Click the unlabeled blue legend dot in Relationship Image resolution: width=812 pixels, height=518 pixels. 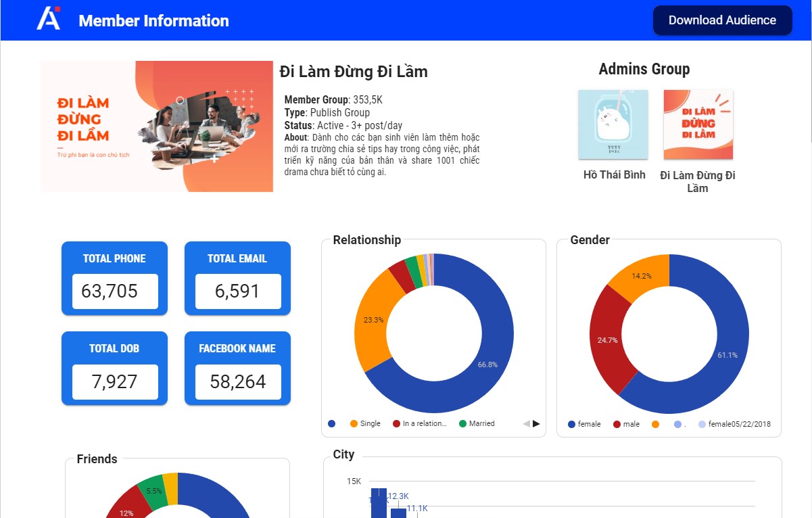pyautogui.click(x=331, y=423)
